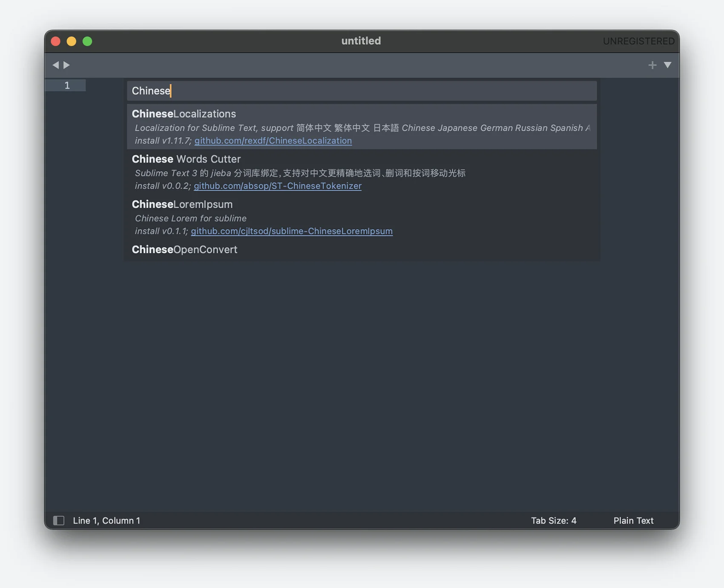
Task: Click the forward navigation arrow in tab bar
Action: coord(66,65)
